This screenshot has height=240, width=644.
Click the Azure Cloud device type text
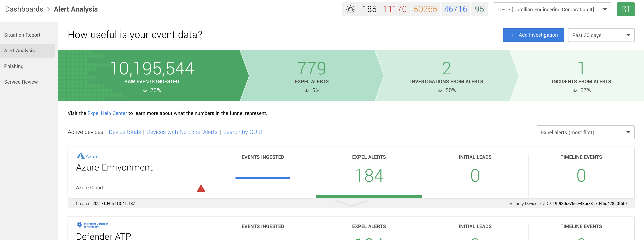tap(89, 188)
